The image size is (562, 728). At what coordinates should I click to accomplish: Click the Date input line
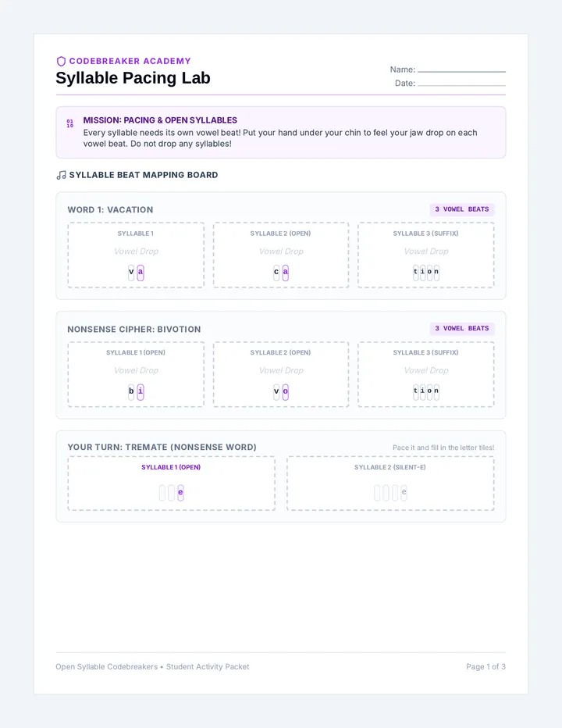tap(461, 85)
